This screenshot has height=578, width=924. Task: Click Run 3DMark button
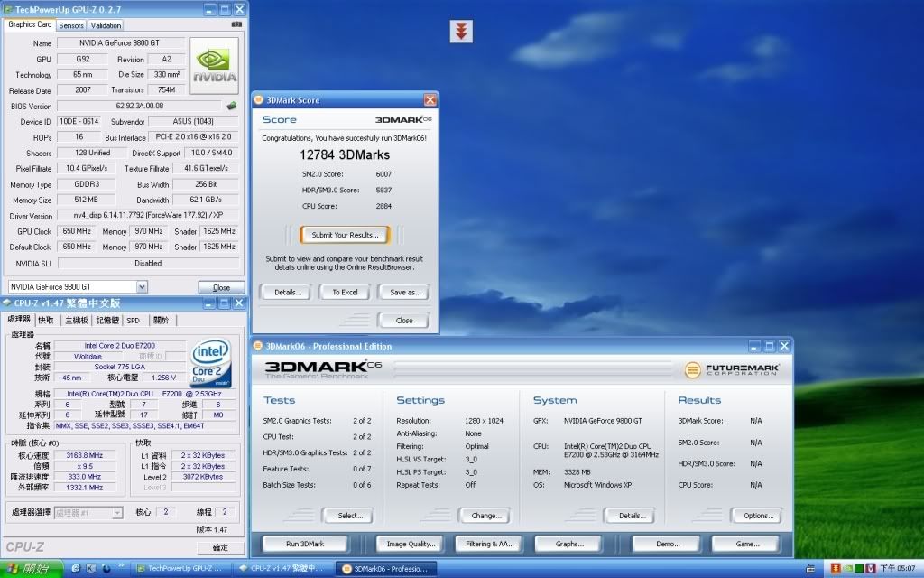(x=305, y=544)
